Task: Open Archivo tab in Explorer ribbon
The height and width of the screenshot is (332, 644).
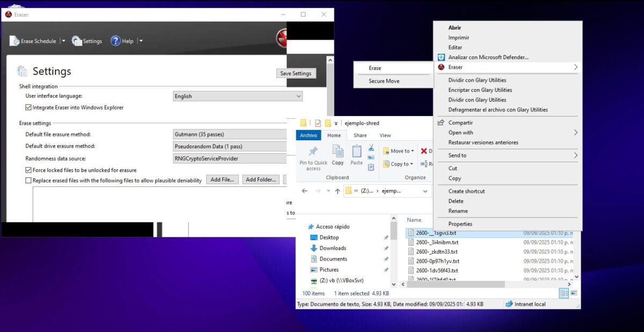Action: (x=309, y=135)
